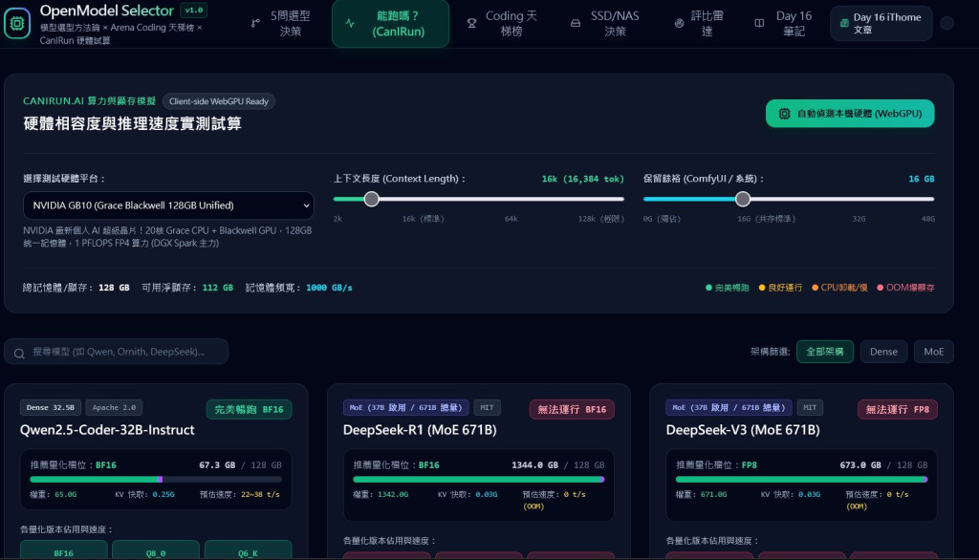The image size is (979, 560).
Task: Open the Day 16 筆記 tab
Action: click(785, 24)
